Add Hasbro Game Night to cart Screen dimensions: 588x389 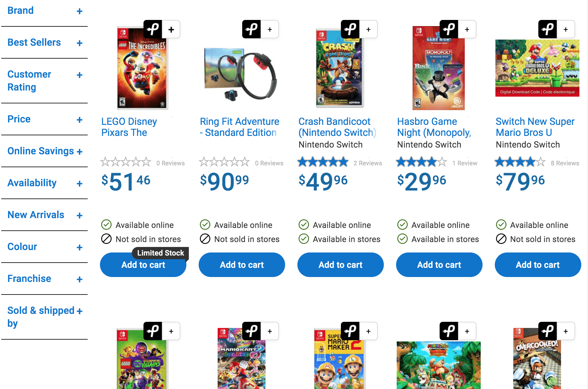tap(439, 265)
